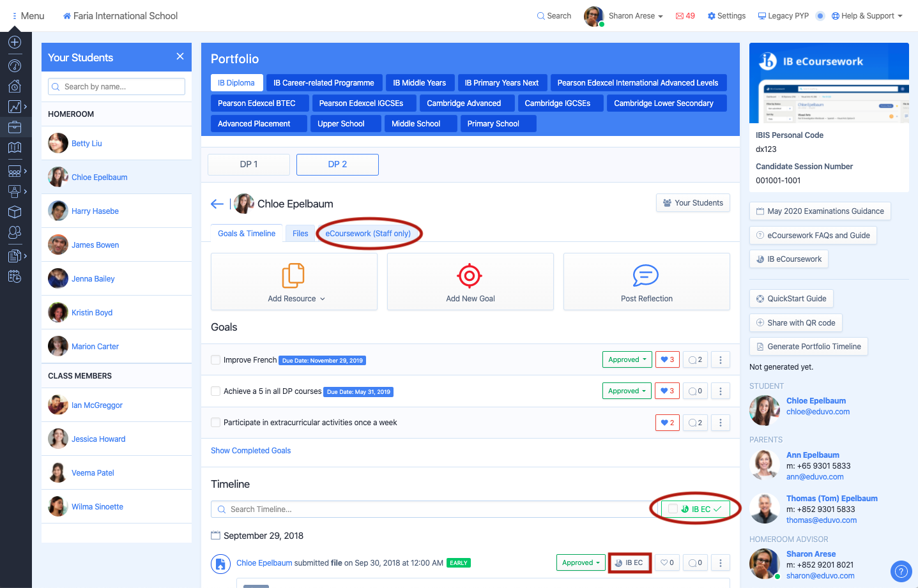This screenshot has height=588, width=918.
Task: Click the plus icon in left sidebar
Action: point(15,42)
